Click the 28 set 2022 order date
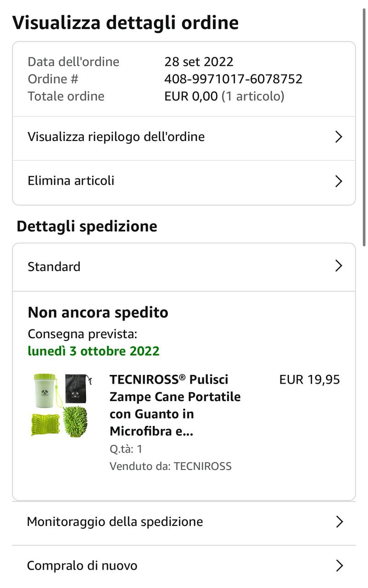 [x=199, y=62]
